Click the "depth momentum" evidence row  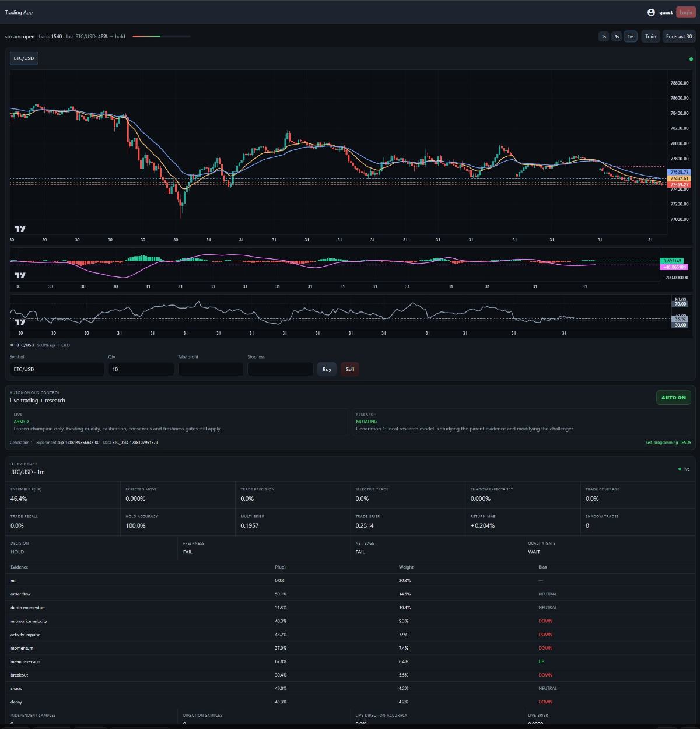pos(350,608)
